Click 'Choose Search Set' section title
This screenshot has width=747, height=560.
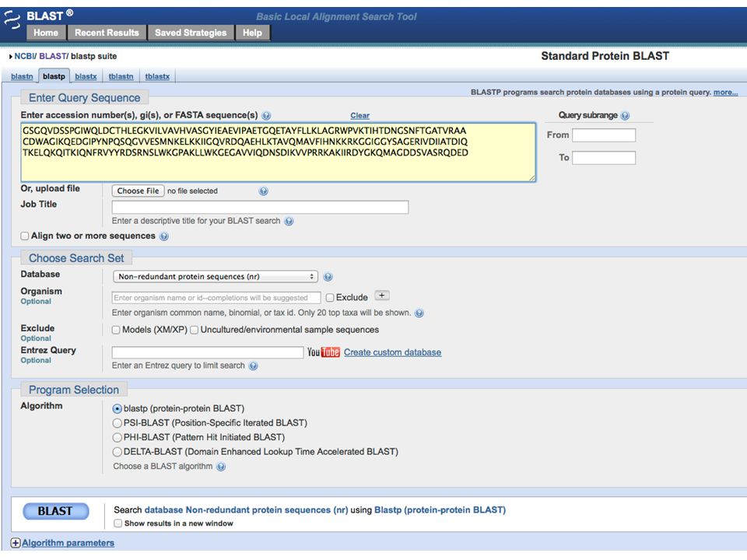coord(76,258)
